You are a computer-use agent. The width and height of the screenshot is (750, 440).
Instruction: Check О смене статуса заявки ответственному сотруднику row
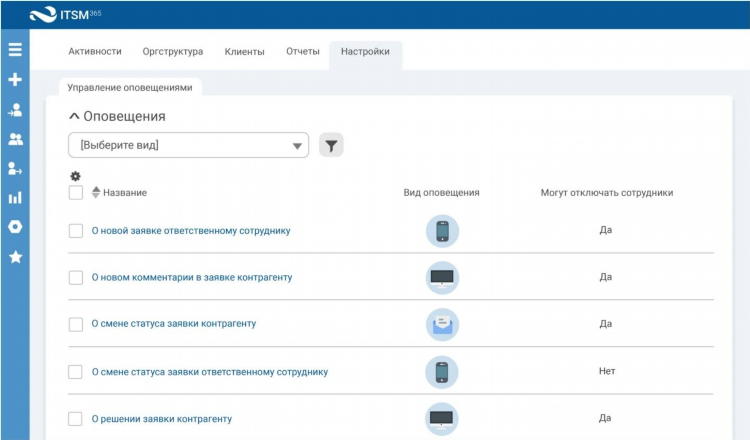pyautogui.click(x=75, y=372)
